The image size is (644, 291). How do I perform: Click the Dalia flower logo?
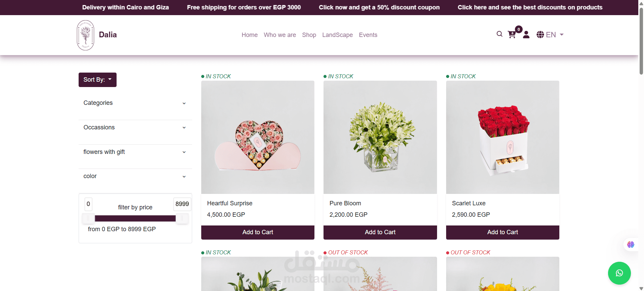(x=85, y=35)
